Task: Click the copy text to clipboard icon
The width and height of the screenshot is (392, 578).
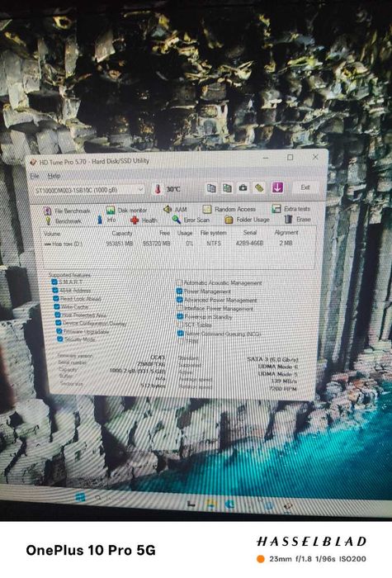Action: (210, 188)
